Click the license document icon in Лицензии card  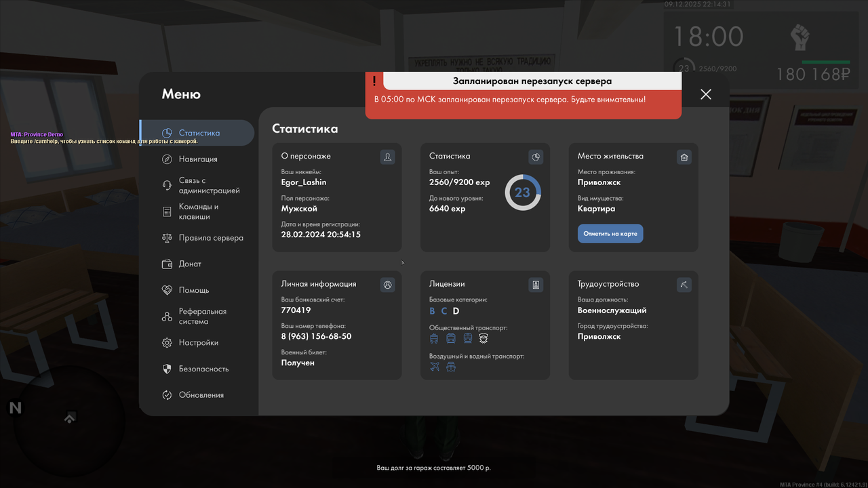coord(536,285)
